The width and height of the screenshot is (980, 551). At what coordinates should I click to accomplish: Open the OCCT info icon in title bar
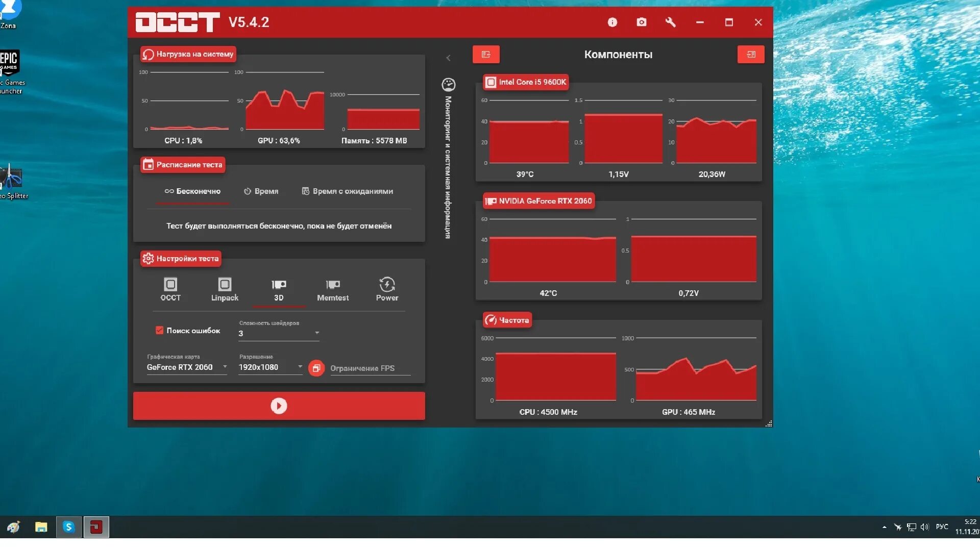pos(612,22)
